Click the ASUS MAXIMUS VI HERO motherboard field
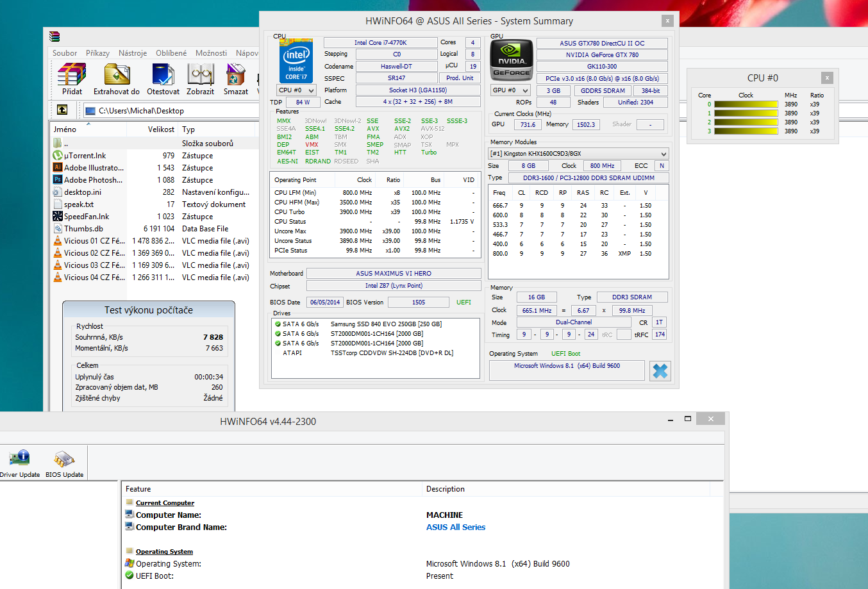 394,274
